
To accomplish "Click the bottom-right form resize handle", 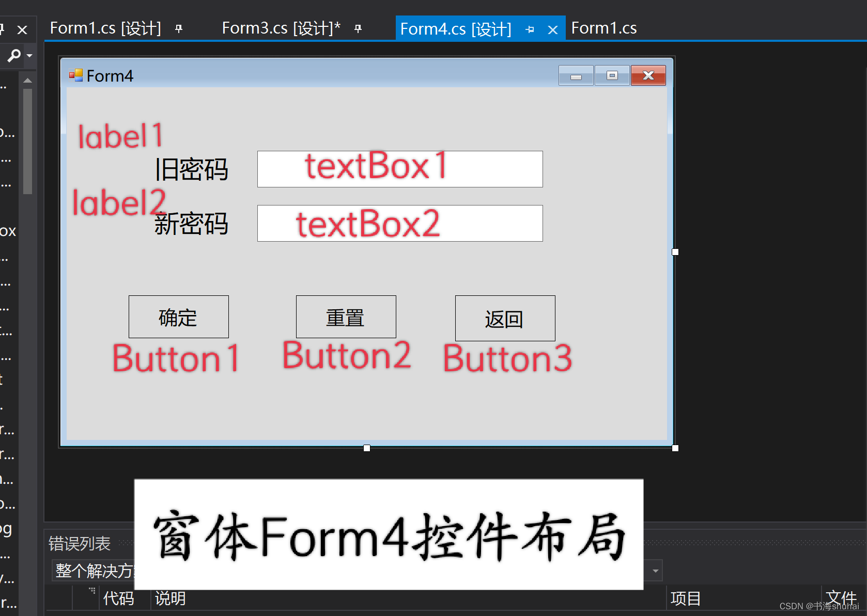I will pos(675,448).
